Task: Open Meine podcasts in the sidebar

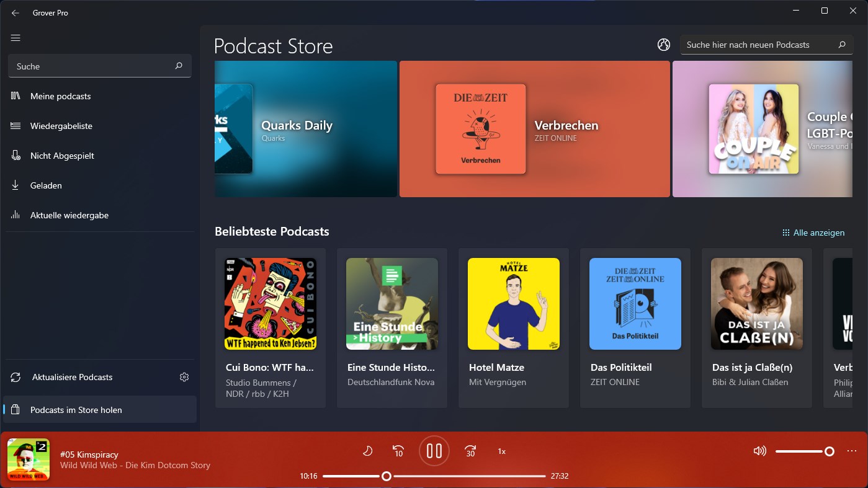Action: [100, 96]
